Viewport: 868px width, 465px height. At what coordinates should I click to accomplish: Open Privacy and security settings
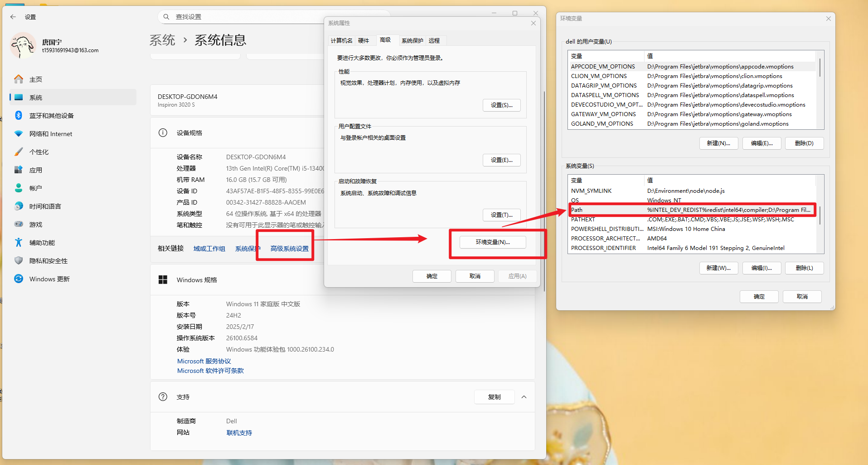click(73, 261)
